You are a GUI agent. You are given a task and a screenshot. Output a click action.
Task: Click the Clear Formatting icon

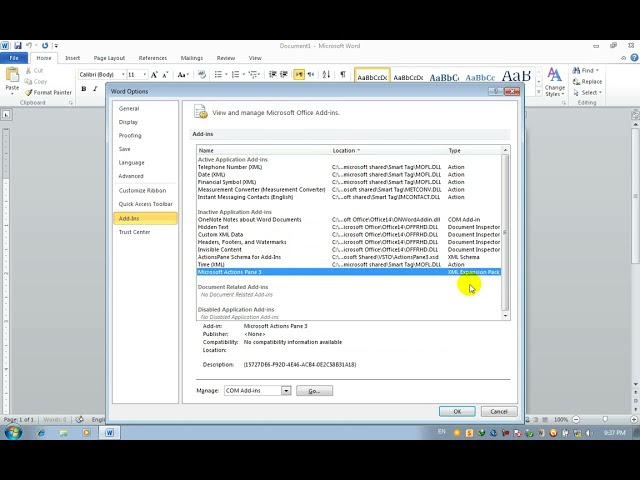[x=202, y=74]
